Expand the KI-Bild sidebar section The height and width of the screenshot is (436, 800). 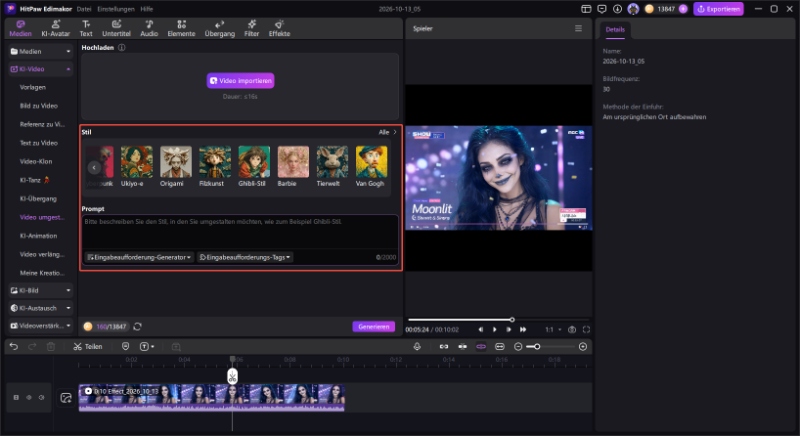[x=41, y=291]
